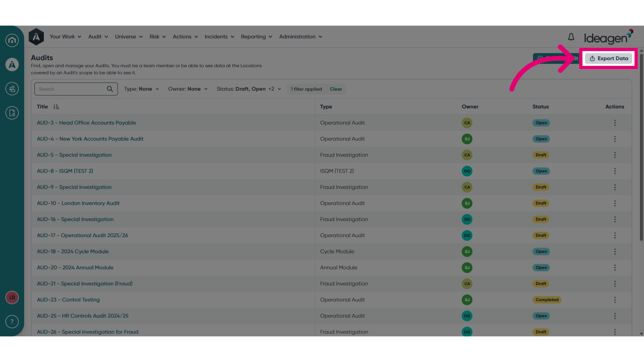Image resolution: width=644 pixels, height=362 pixels.
Task: Open the Risk menu
Action: (x=158, y=37)
